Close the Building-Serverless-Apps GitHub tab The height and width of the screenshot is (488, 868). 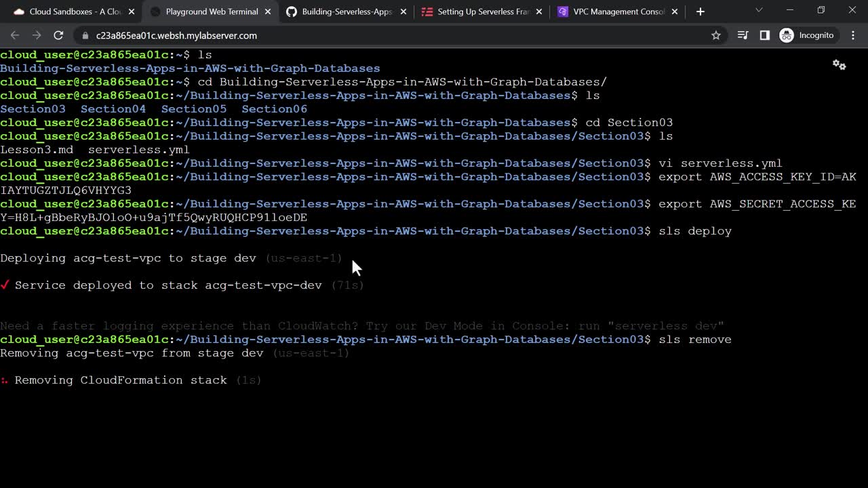404,12
